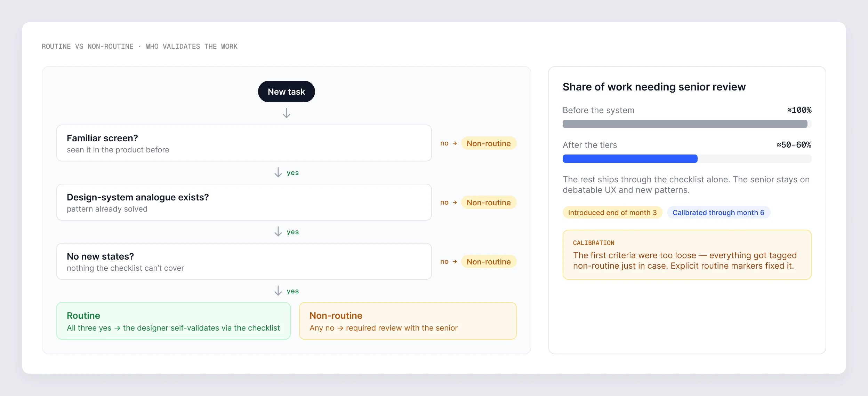
Task: Click the 'seen it in the product before' subtitle
Action: click(118, 150)
